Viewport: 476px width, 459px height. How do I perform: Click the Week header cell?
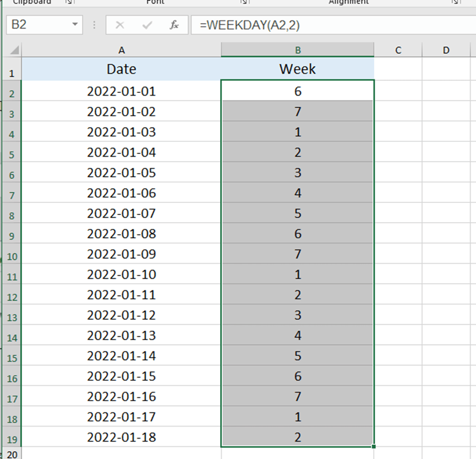(x=298, y=69)
